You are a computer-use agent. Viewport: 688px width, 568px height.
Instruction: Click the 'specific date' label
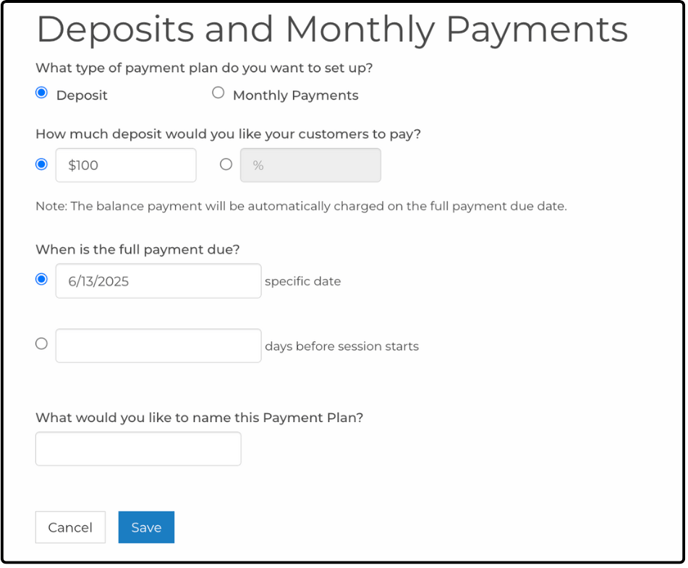pos(303,282)
